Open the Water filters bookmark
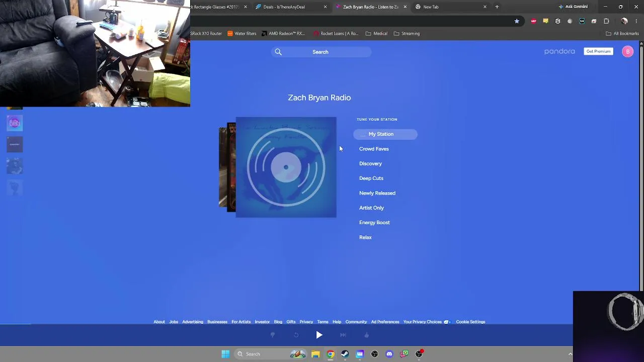644x362 pixels. pyautogui.click(x=242, y=34)
